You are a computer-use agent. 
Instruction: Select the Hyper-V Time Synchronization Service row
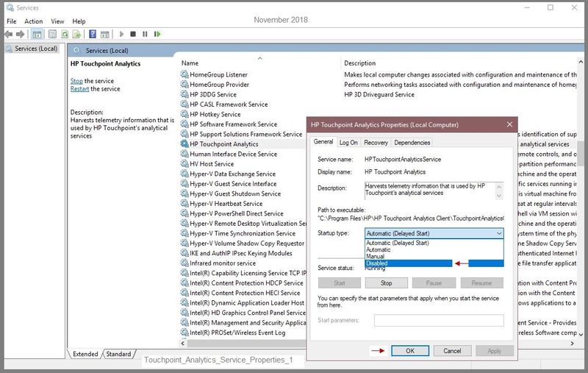pyautogui.click(x=243, y=233)
